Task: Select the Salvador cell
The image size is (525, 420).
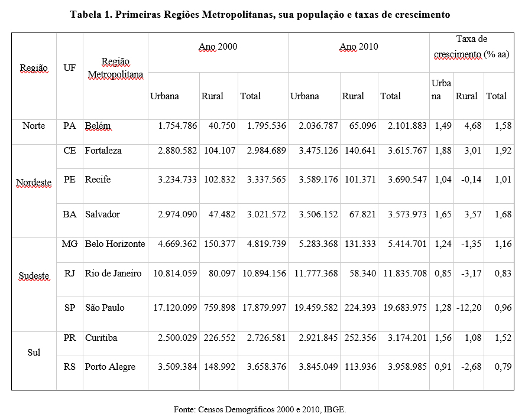Action: [x=102, y=214]
